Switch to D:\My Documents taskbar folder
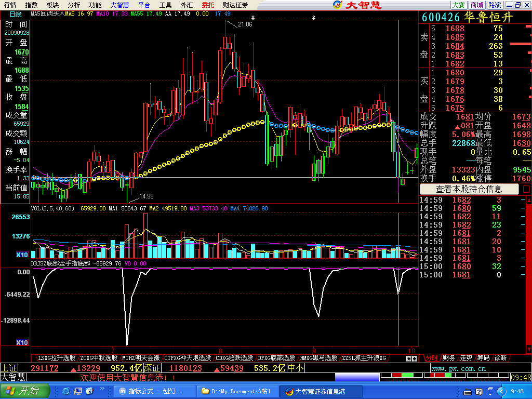532x399 pixels. [238, 392]
